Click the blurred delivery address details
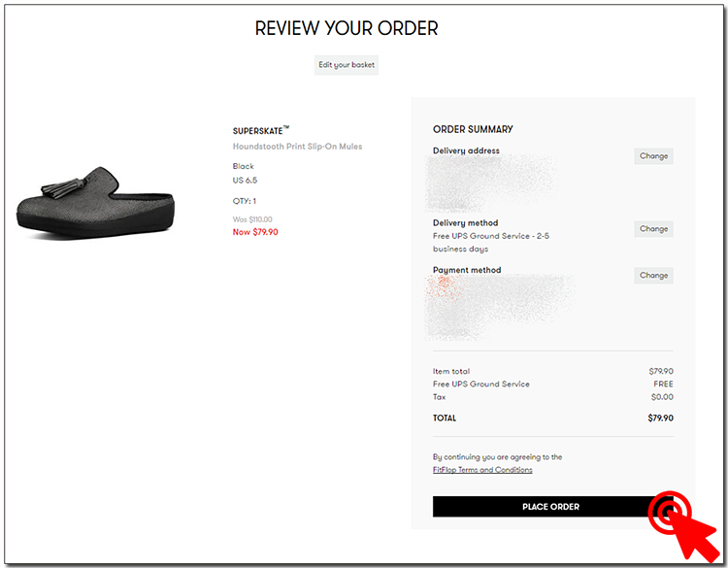 click(490, 183)
